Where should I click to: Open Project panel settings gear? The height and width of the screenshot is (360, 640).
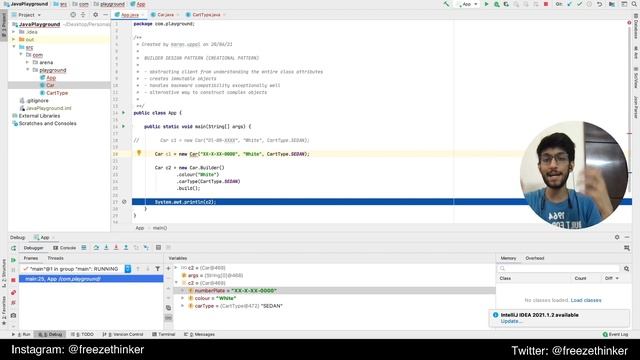coord(96,15)
